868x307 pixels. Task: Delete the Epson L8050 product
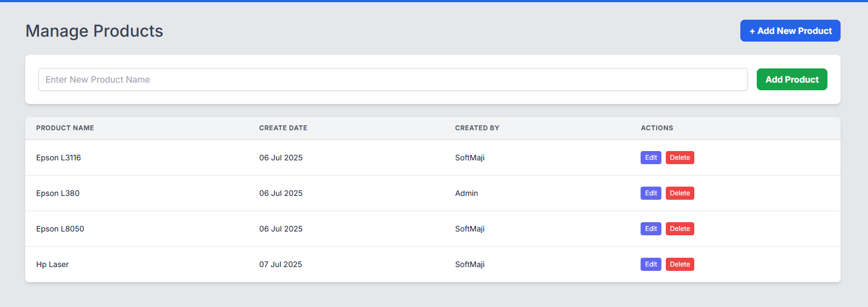[x=679, y=229]
